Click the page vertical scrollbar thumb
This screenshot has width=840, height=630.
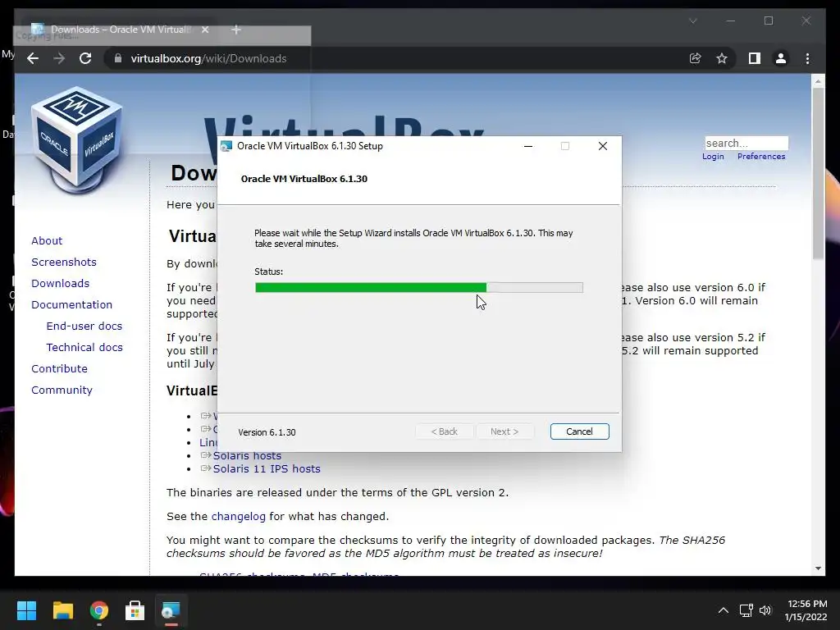(818, 174)
